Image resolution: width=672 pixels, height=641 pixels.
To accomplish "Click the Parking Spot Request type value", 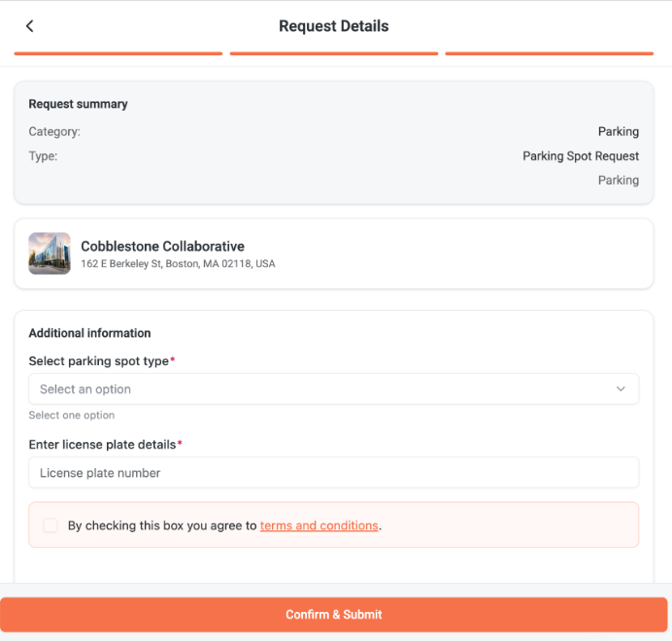I will pyautogui.click(x=581, y=156).
